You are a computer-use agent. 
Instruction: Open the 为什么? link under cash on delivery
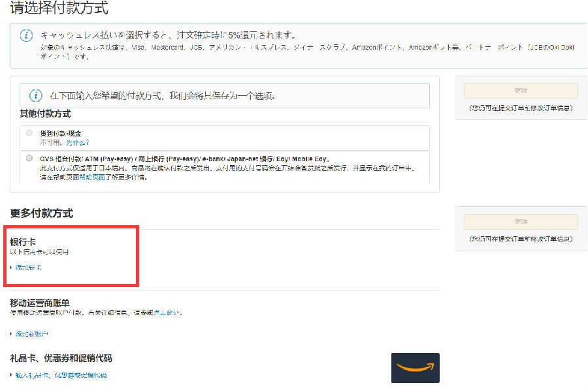tap(77, 143)
